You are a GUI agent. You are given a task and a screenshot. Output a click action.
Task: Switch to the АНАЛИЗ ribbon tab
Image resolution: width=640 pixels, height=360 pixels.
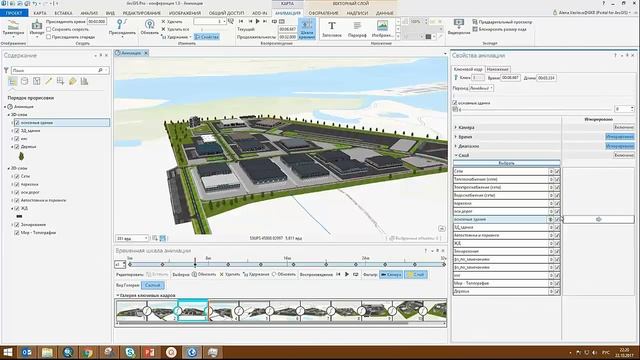point(89,13)
